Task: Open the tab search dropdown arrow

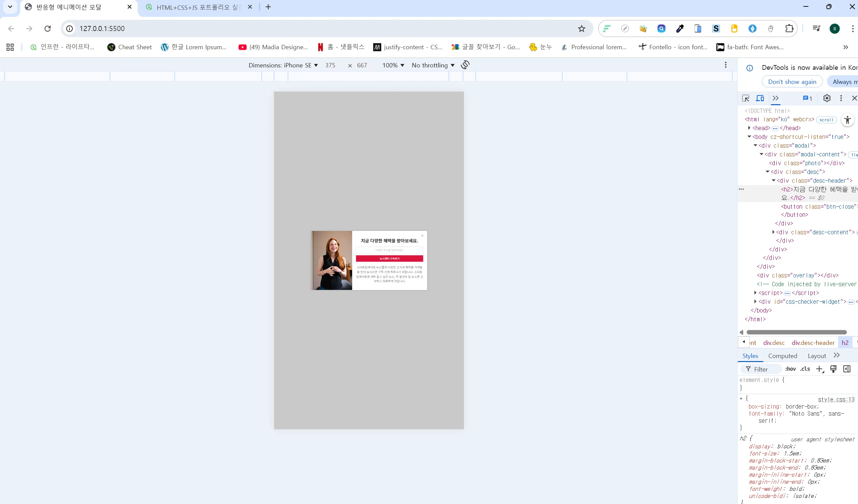Action: point(10,7)
